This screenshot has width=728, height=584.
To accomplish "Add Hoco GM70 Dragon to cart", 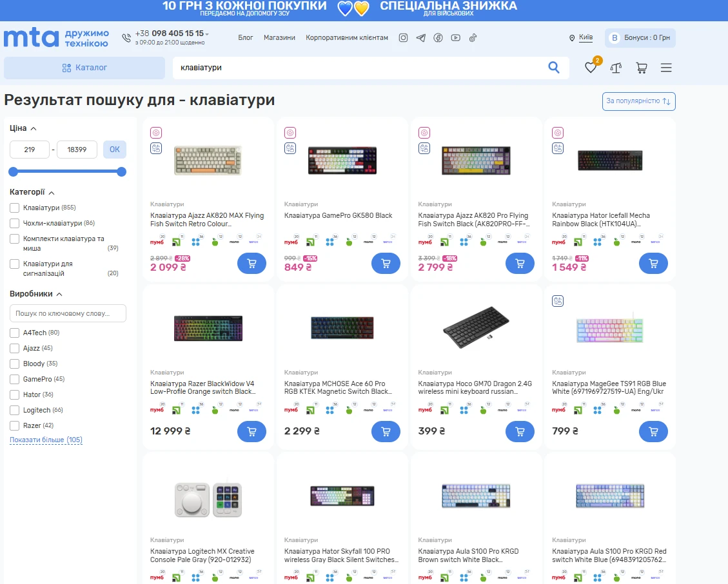I will pyautogui.click(x=520, y=431).
